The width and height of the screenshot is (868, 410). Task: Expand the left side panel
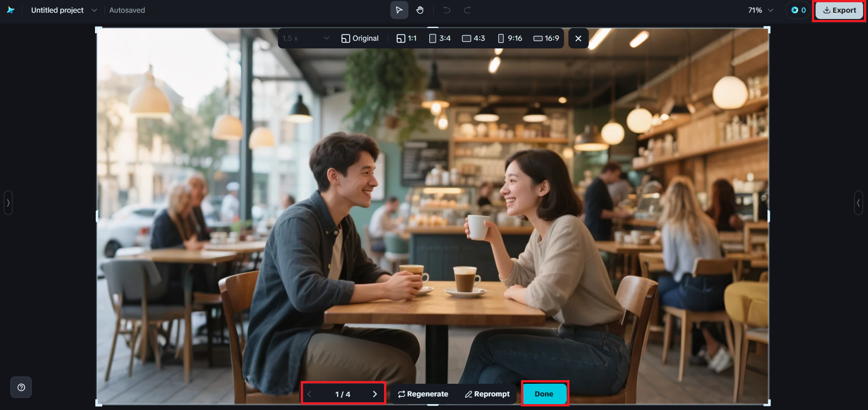click(x=8, y=203)
